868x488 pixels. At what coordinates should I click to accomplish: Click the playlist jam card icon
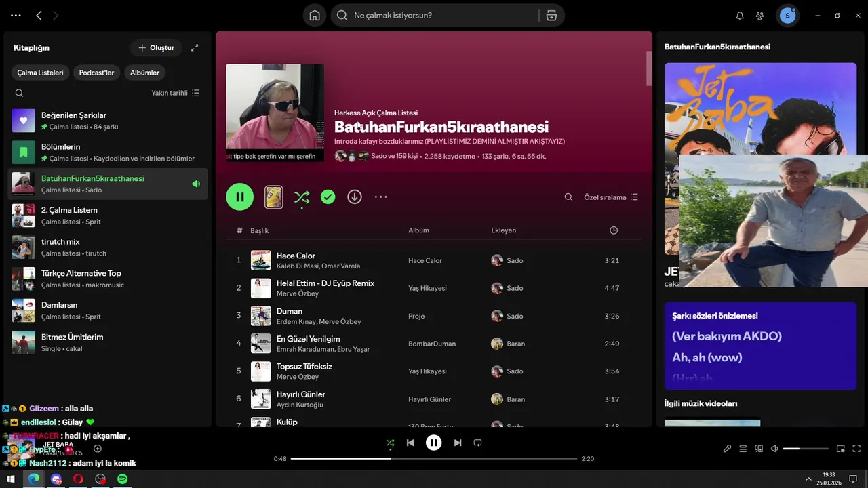click(x=274, y=197)
